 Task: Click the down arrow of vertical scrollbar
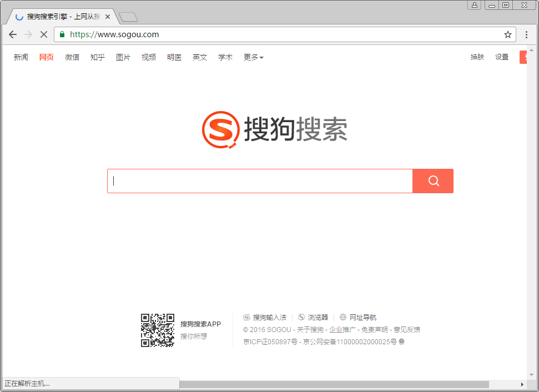[x=531, y=375]
